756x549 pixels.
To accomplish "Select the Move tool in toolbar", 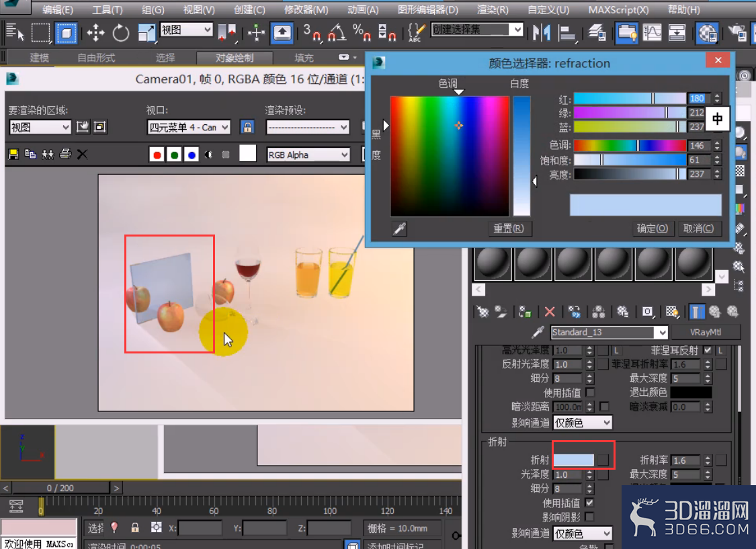I will pyautogui.click(x=95, y=33).
